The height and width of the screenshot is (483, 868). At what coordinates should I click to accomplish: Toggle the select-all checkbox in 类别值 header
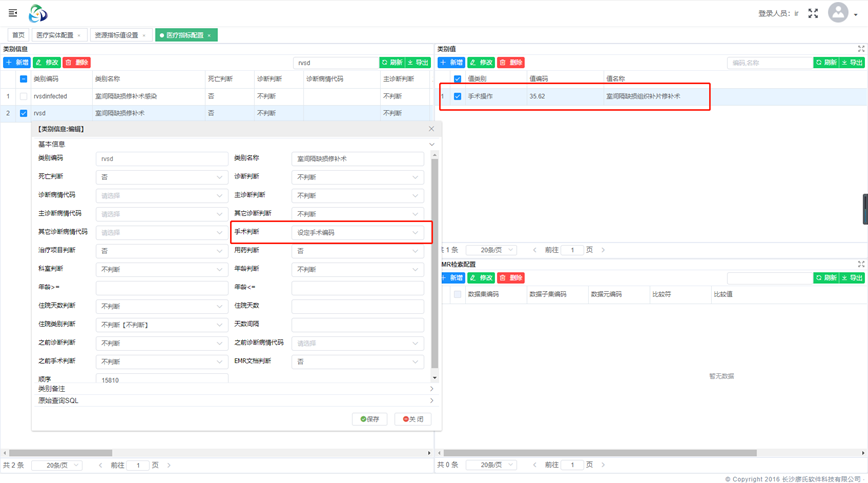coord(457,79)
